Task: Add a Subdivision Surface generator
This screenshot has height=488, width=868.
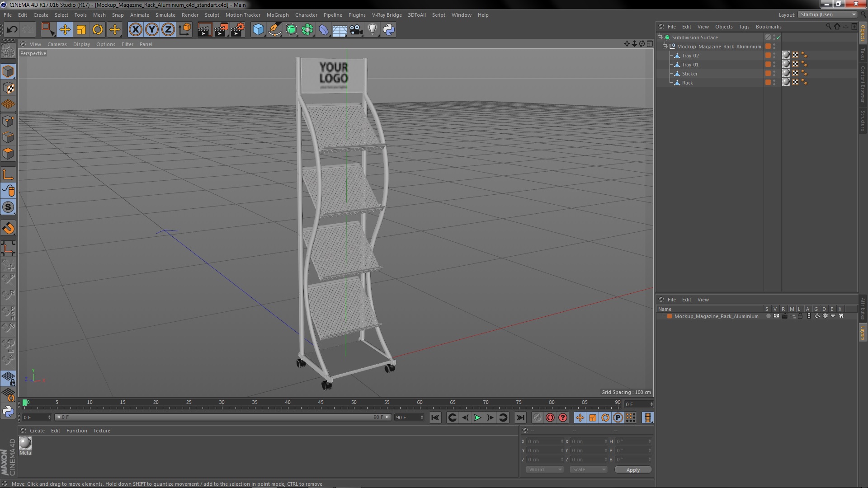Action: point(291,30)
